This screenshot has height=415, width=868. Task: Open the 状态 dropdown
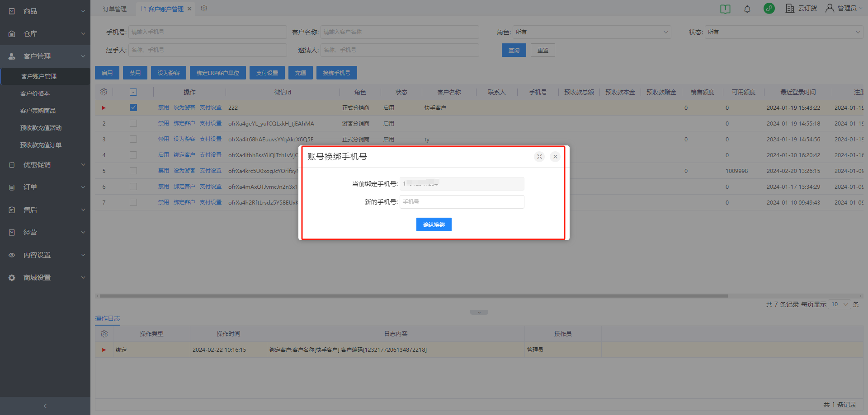(x=784, y=32)
